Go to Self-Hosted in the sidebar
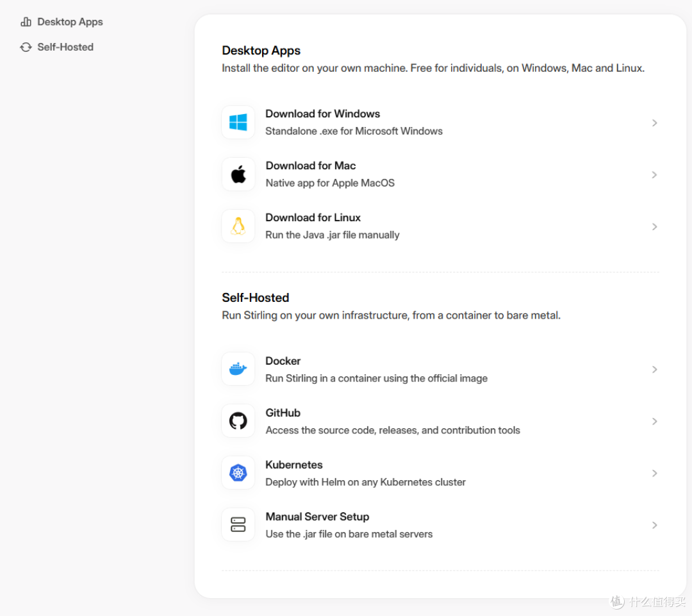The height and width of the screenshot is (616, 692). [x=65, y=47]
